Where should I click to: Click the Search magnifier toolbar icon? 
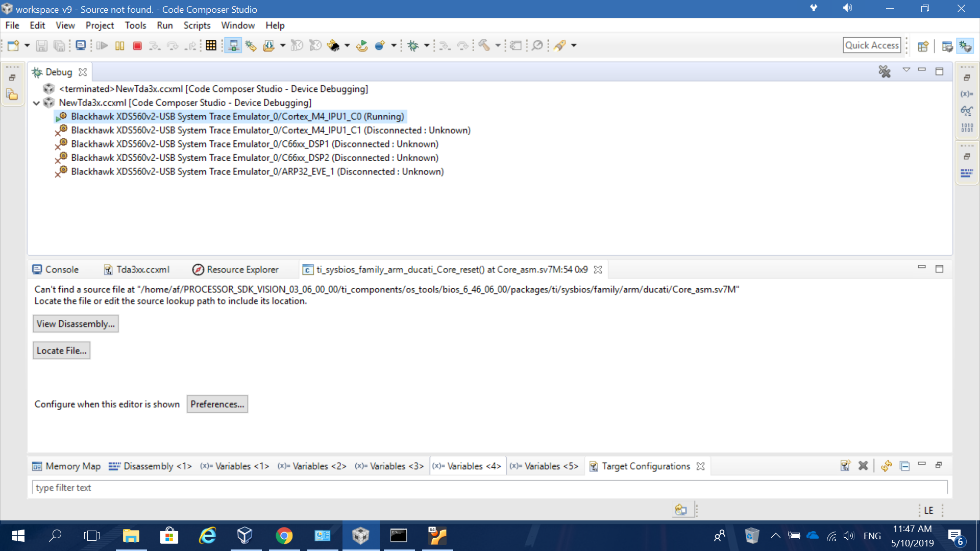537,45
